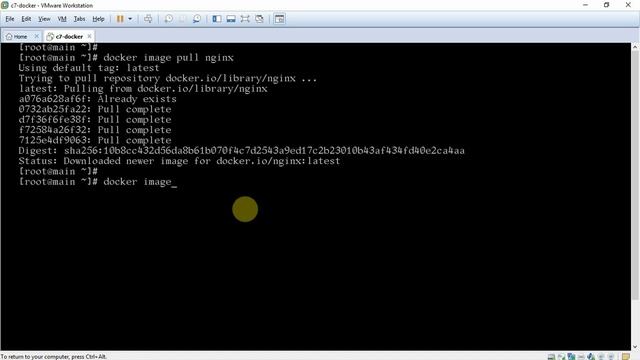Click the '7125e4df9063: Pull complete' line
640x360 pixels.
pyautogui.click(x=95, y=140)
